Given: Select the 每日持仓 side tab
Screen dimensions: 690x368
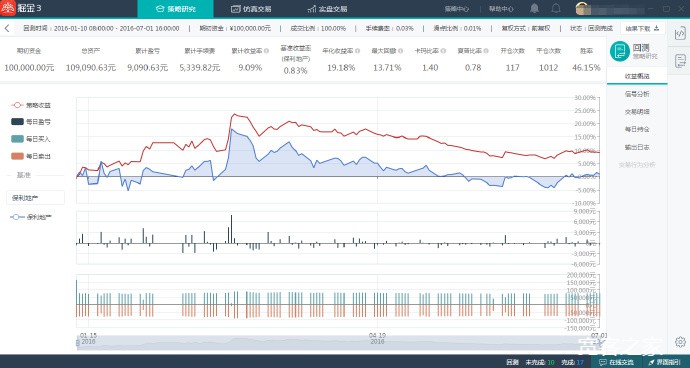Looking at the screenshot, I should pos(637,129).
